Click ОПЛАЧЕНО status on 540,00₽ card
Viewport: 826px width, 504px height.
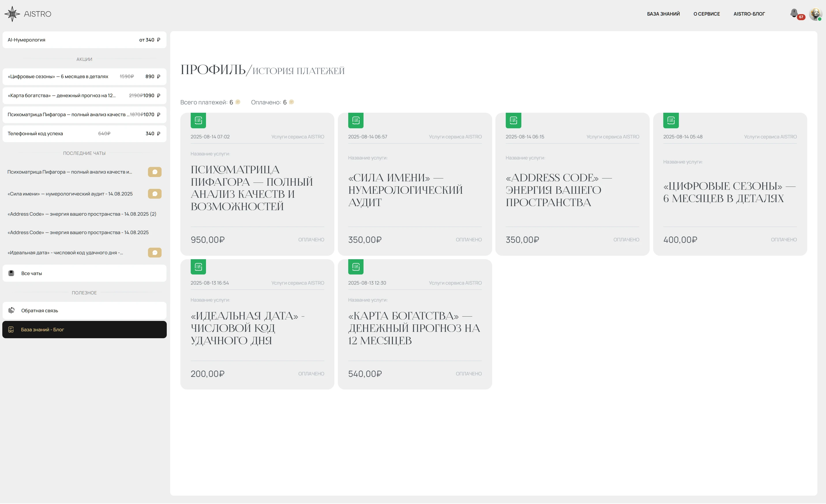469,374
